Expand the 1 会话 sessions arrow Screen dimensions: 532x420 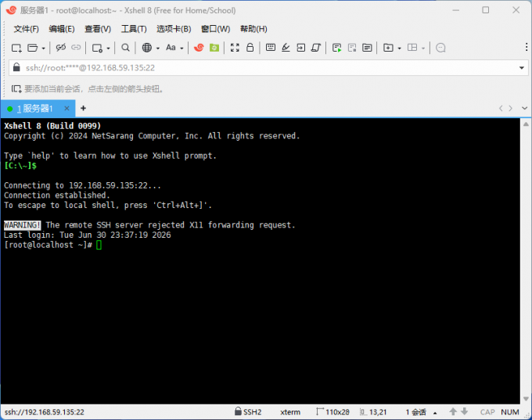pos(435,413)
